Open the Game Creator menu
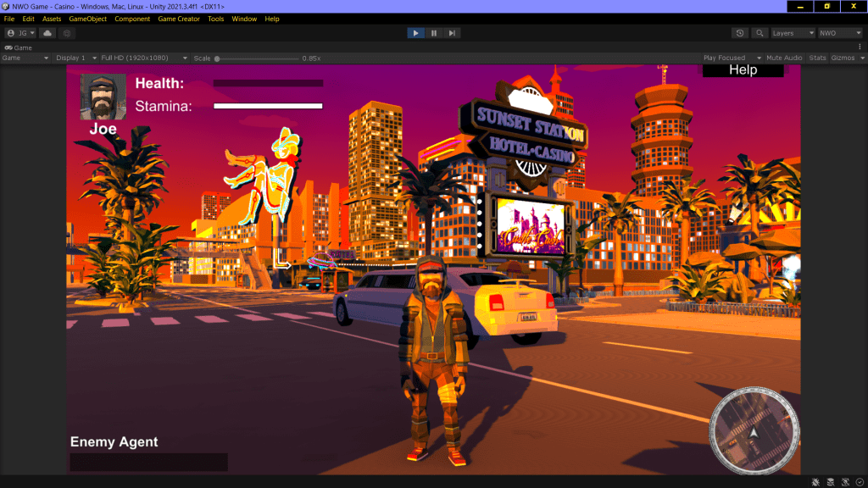 point(179,19)
